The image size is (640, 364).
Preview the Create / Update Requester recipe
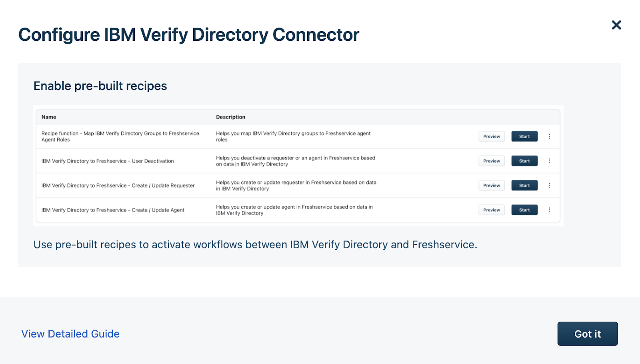click(x=492, y=185)
